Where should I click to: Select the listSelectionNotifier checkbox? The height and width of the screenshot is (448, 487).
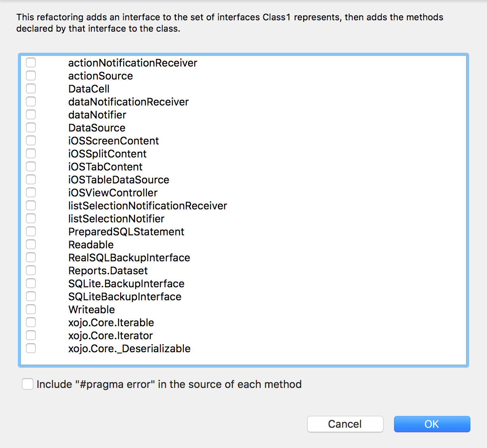pos(31,218)
